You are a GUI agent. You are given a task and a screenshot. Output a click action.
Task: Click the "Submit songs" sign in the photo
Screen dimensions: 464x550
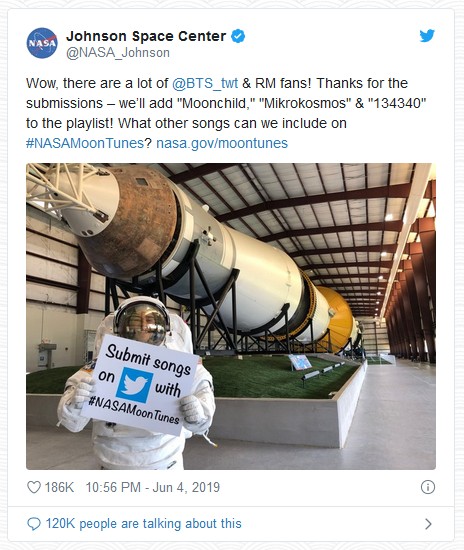[140, 385]
